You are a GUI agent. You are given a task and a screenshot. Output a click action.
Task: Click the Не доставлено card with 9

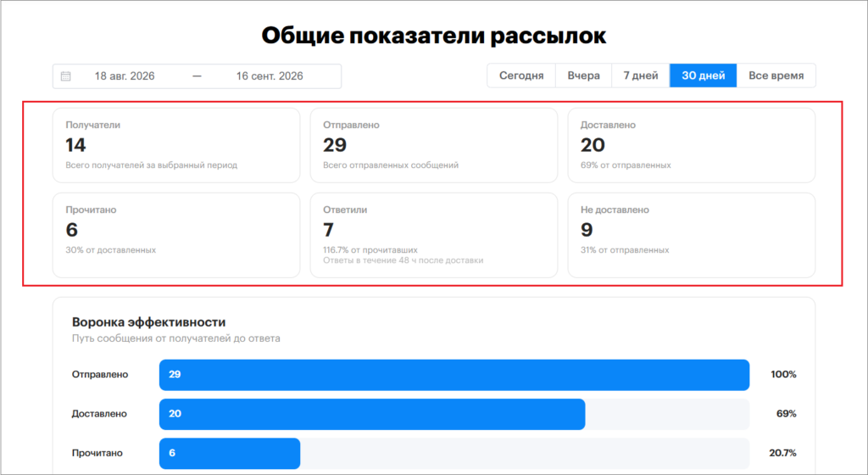coord(692,235)
